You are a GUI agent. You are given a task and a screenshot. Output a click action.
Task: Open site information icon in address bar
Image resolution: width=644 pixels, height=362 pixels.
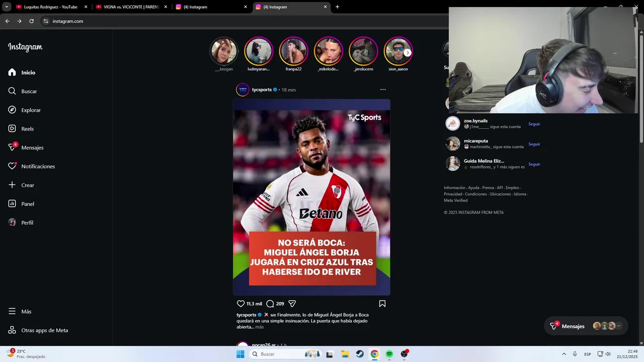(46, 21)
